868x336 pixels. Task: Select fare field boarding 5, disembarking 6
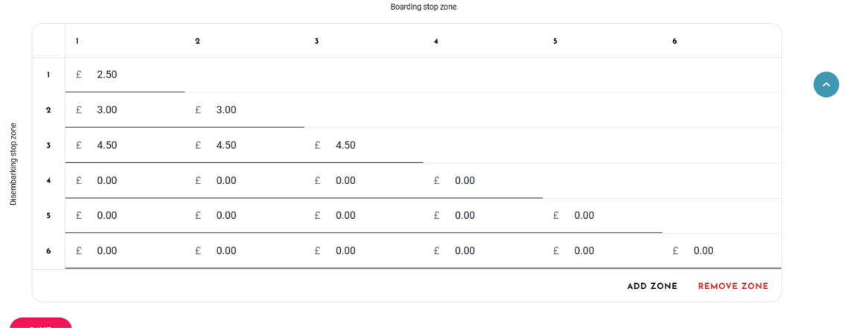tap(603, 250)
